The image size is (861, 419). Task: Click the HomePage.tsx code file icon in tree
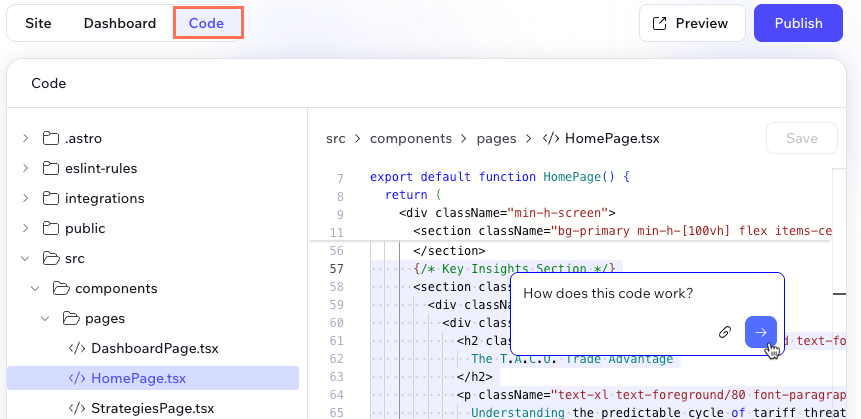click(77, 378)
